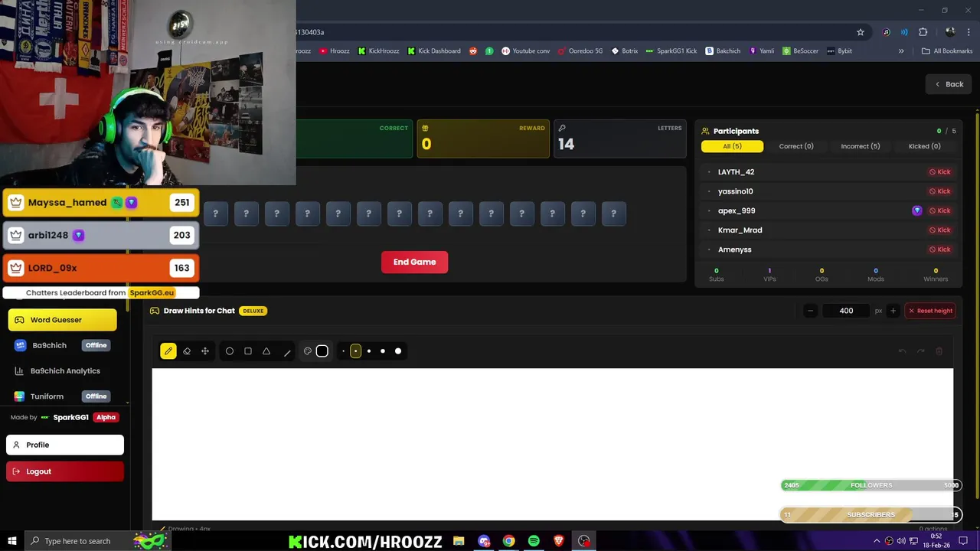The height and width of the screenshot is (551, 980).
Task: Open Ba9chich in sidebar
Action: 62,345
